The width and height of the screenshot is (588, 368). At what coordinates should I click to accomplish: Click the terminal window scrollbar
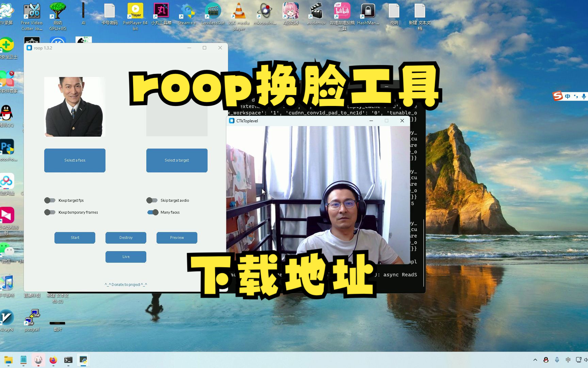pos(424,252)
